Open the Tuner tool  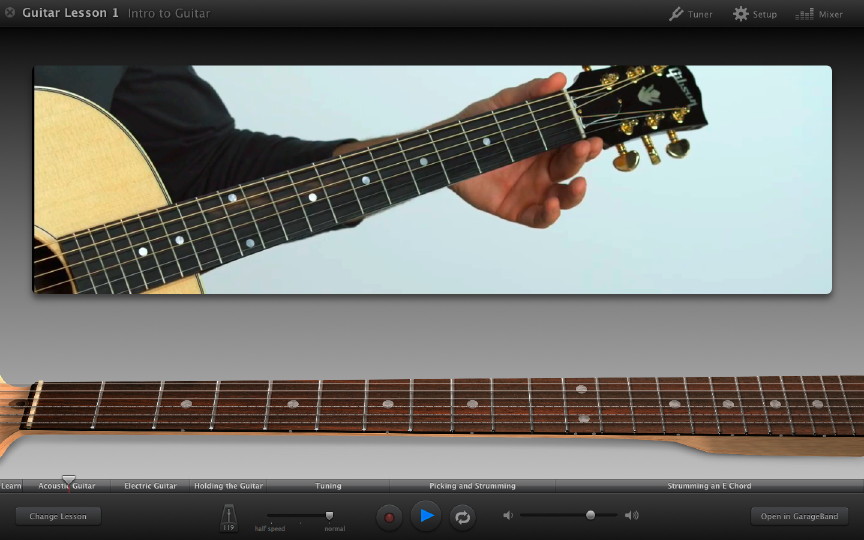[690, 14]
